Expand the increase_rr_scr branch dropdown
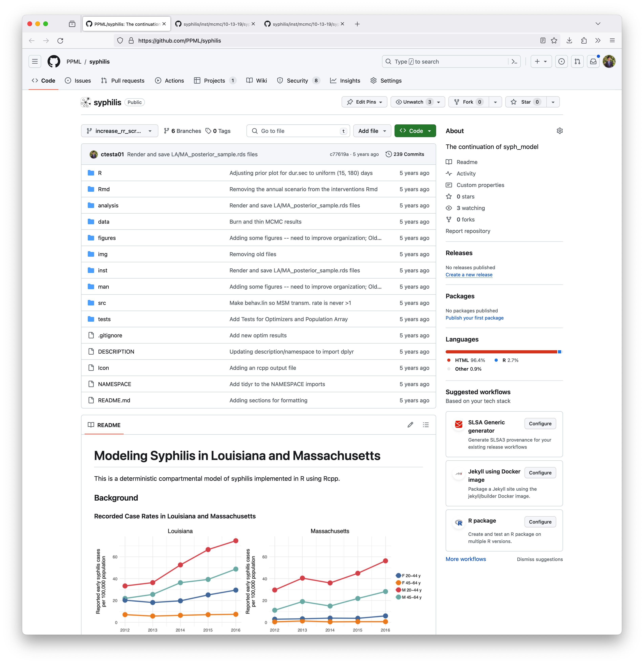The height and width of the screenshot is (664, 644). (119, 131)
